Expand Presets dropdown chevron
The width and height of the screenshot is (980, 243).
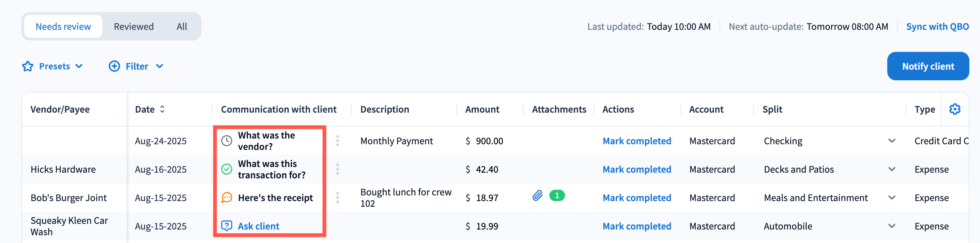click(79, 66)
